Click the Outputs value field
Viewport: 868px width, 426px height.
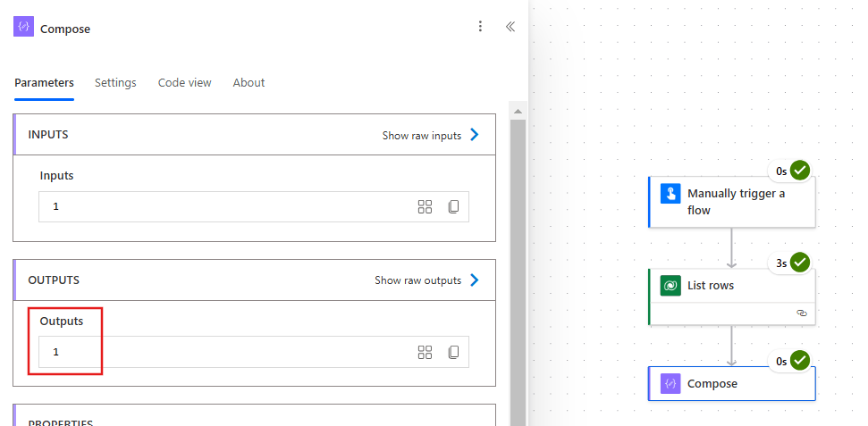254,352
